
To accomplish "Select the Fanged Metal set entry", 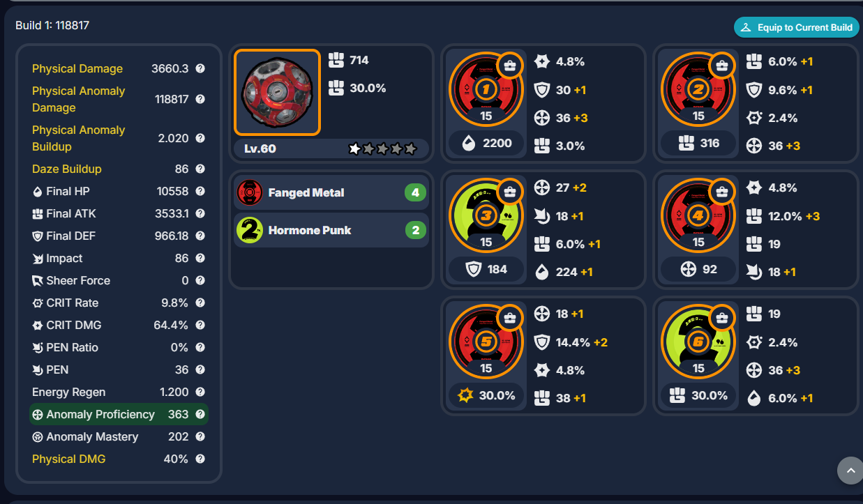I will tap(331, 192).
